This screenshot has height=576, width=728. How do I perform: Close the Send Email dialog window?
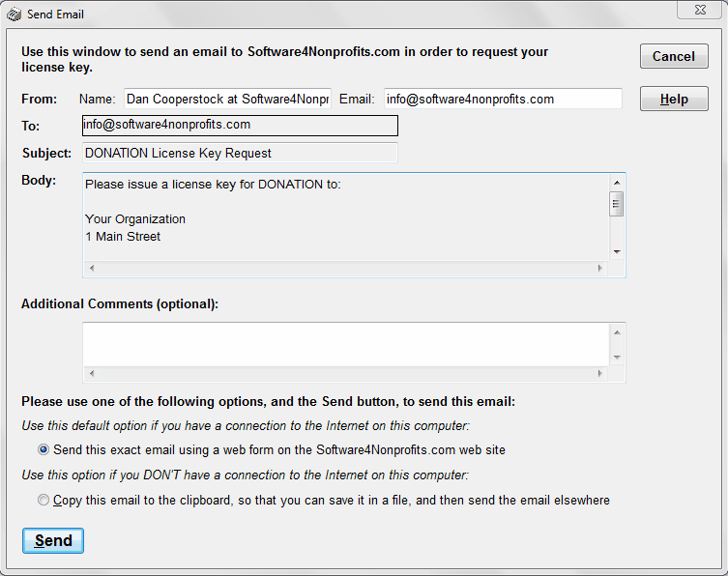(700, 10)
